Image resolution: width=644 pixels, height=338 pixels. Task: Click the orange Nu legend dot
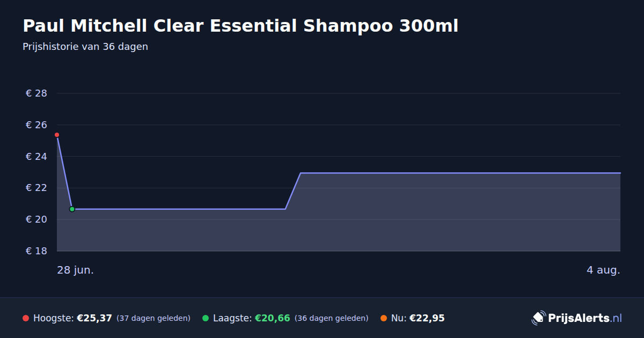tap(384, 318)
